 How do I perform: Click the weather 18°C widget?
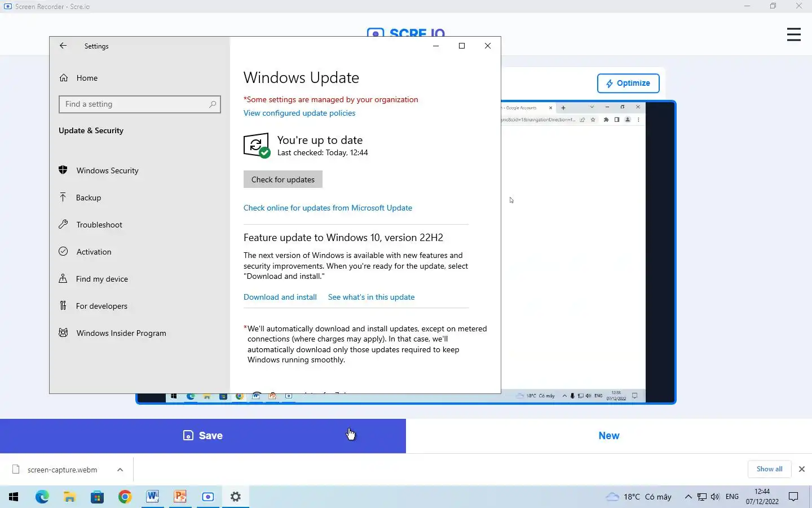point(638,497)
